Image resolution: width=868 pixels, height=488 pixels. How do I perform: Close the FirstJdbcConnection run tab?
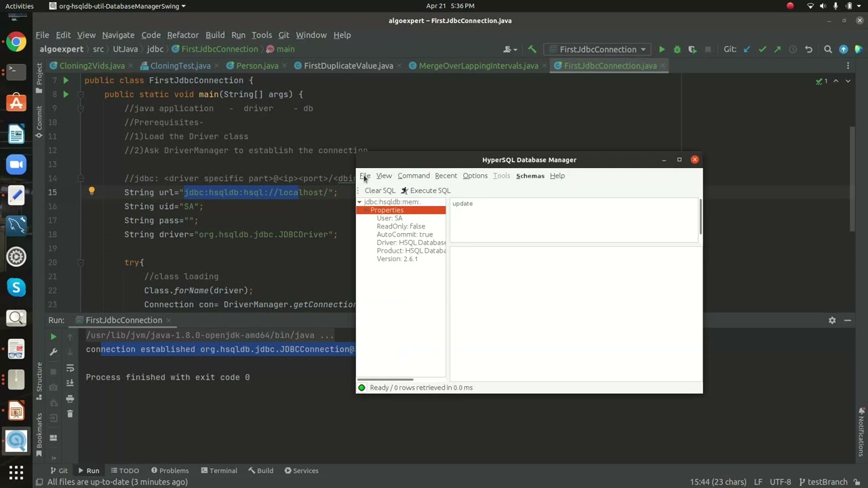point(169,320)
